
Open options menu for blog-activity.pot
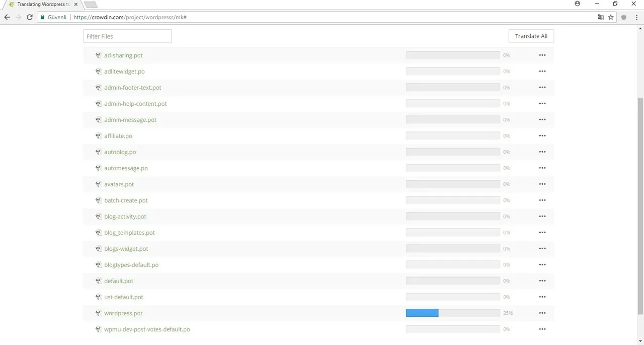tap(542, 217)
